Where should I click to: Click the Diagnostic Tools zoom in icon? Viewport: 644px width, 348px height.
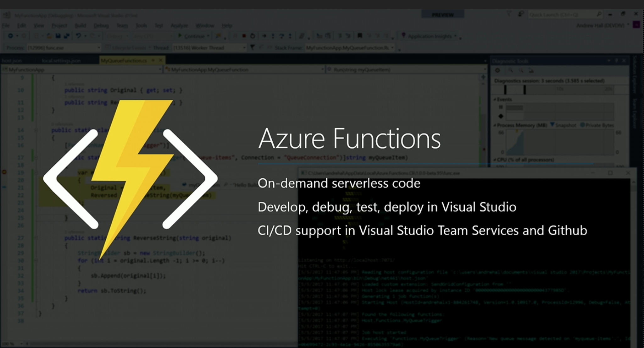point(510,70)
